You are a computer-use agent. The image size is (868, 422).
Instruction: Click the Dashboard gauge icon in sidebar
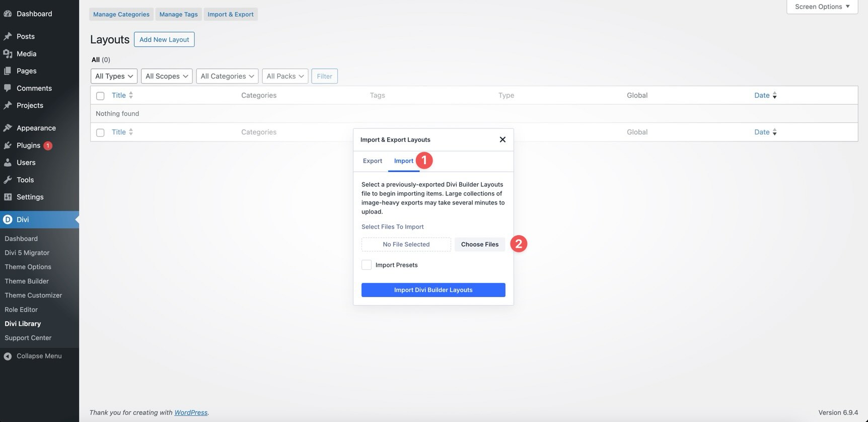click(8, 14)
